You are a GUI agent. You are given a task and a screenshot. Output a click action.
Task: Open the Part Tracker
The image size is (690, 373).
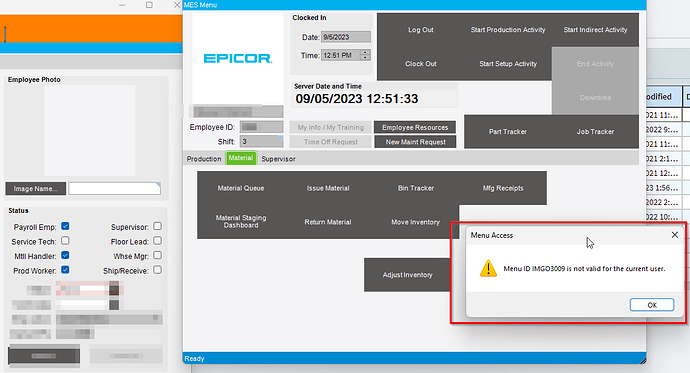(x=508, y=132)
